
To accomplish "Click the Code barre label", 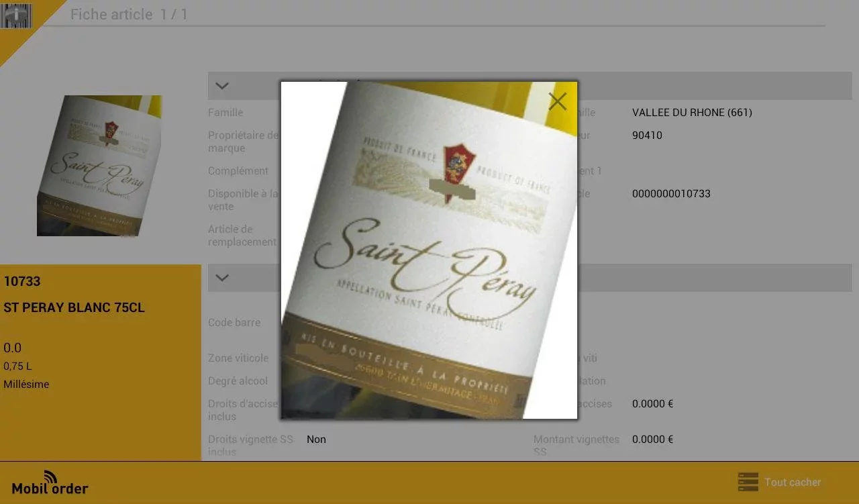I will pos(234,323).
